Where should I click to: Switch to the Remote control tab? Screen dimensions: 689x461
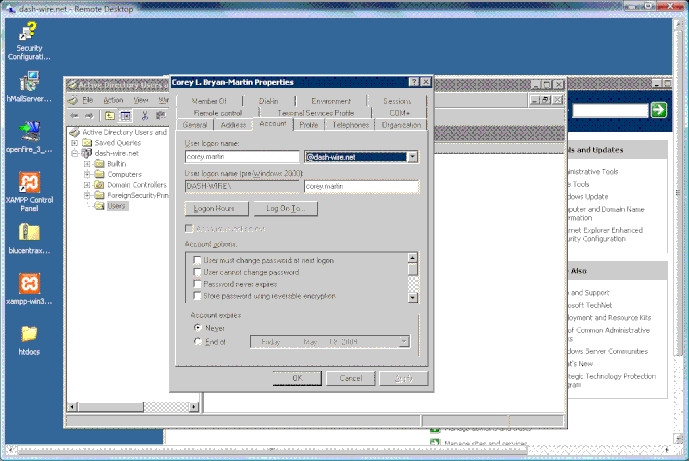pyautogui.click(x=218, y=113)
